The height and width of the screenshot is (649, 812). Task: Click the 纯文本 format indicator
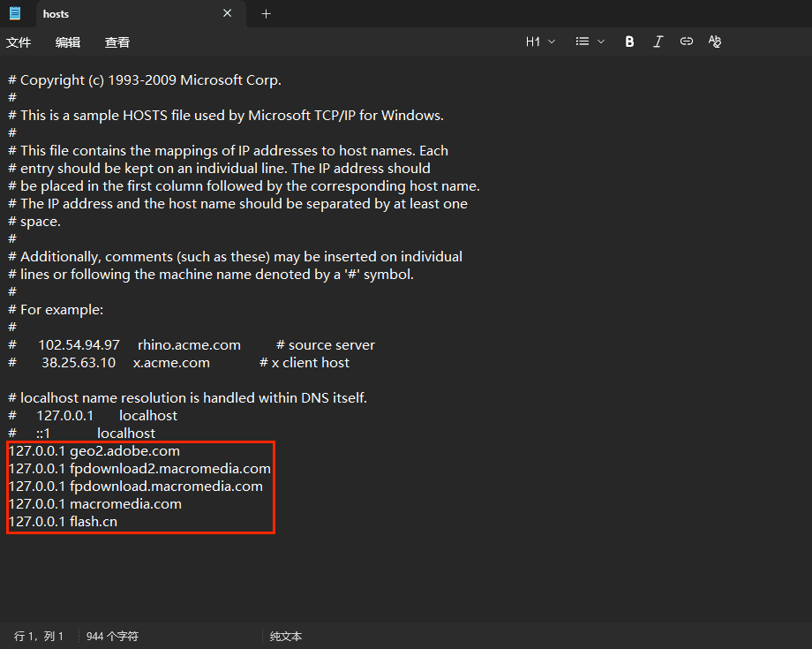286,636
